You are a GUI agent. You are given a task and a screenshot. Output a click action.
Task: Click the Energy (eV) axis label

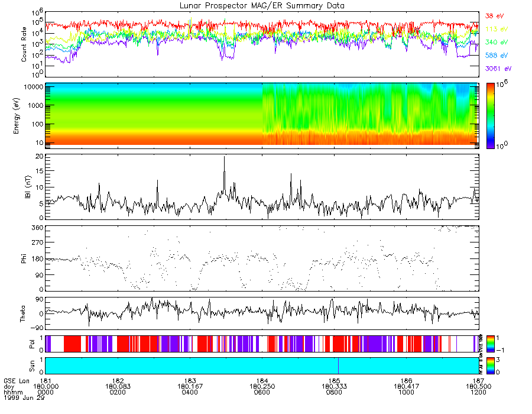(24, 114)
